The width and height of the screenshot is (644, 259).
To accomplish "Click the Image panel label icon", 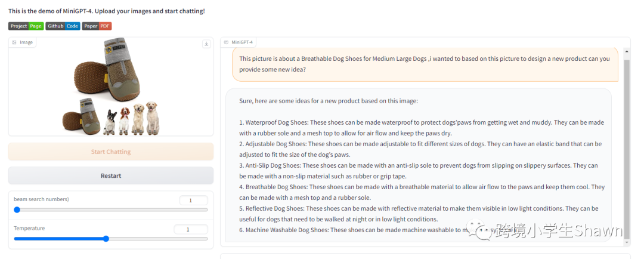I will pos(14,42).
